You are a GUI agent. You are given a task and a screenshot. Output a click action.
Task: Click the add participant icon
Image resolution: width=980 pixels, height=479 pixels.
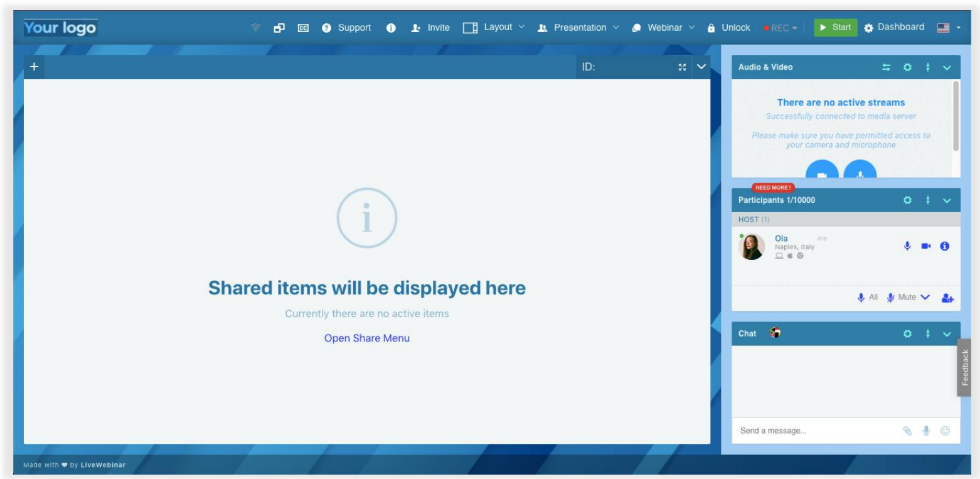click(947, 298)
